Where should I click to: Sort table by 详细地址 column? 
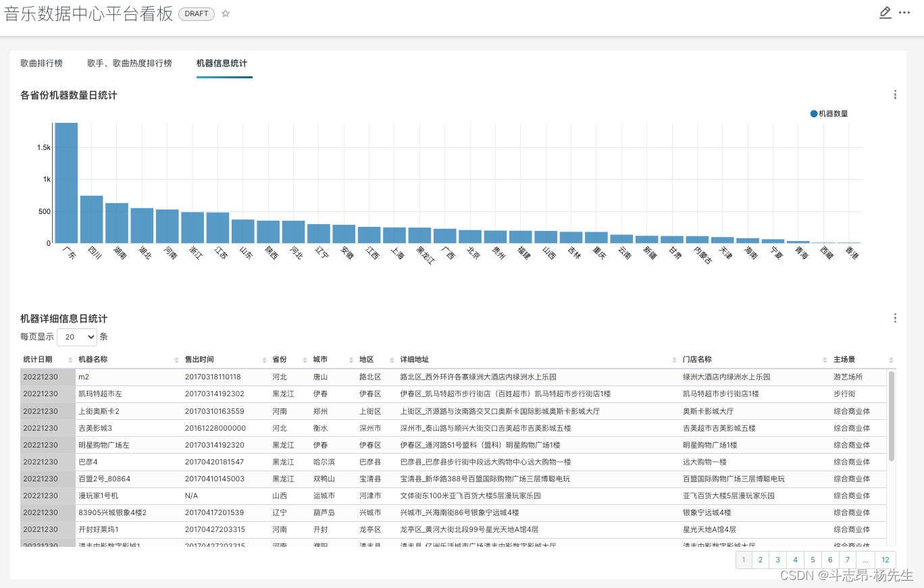(x=538, y=360)
